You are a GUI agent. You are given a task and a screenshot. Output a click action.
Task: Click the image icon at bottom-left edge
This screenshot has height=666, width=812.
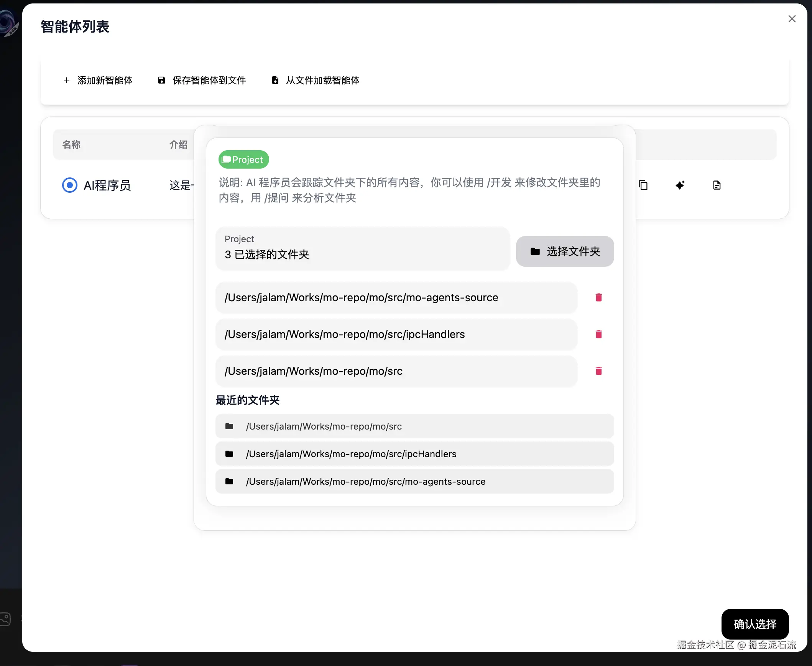[x=5, y=619]
